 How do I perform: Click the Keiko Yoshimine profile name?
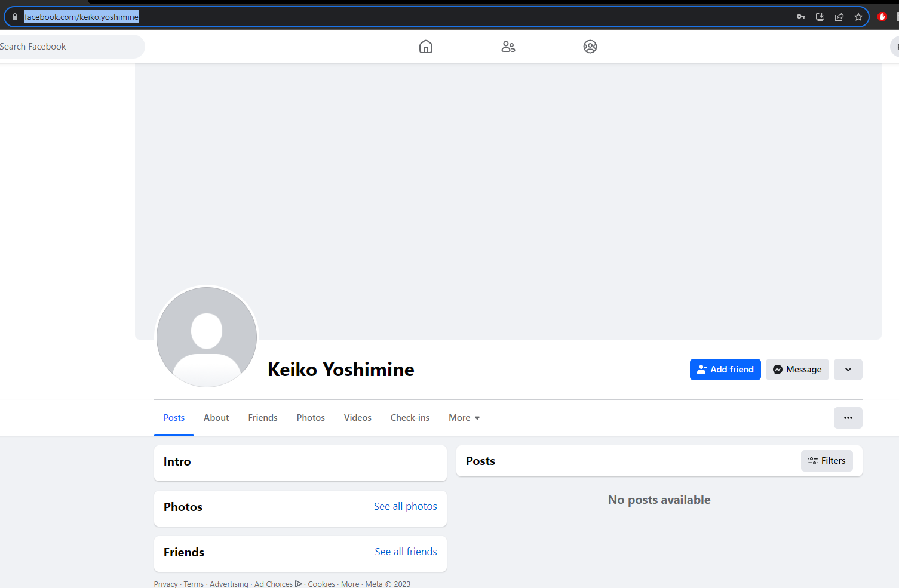(341, 370)
